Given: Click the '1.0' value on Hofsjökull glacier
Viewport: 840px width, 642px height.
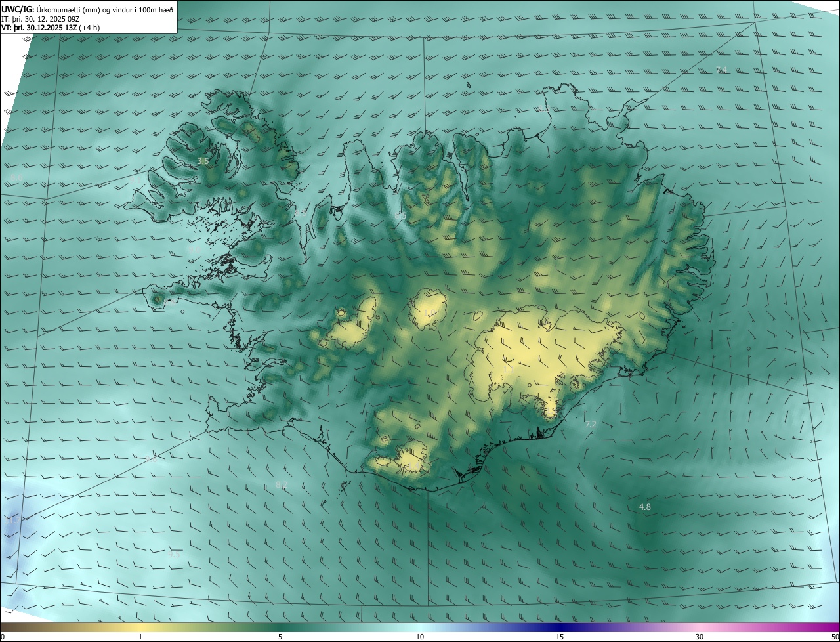Looking at the screenshot, I should 430,312.
